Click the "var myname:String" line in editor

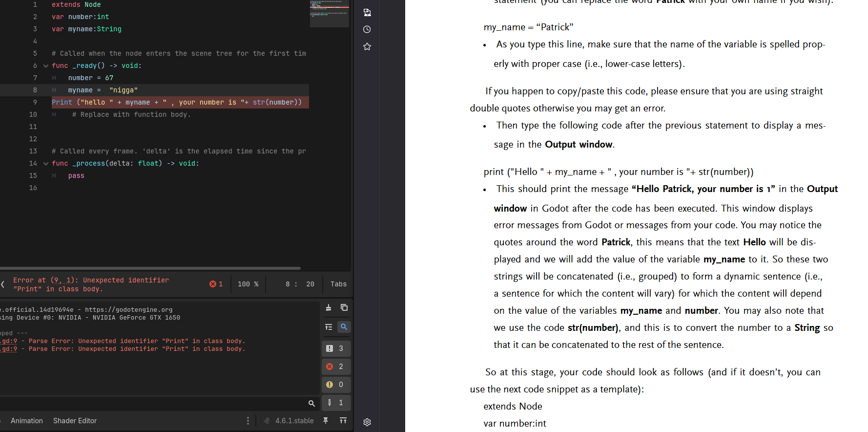86,29
